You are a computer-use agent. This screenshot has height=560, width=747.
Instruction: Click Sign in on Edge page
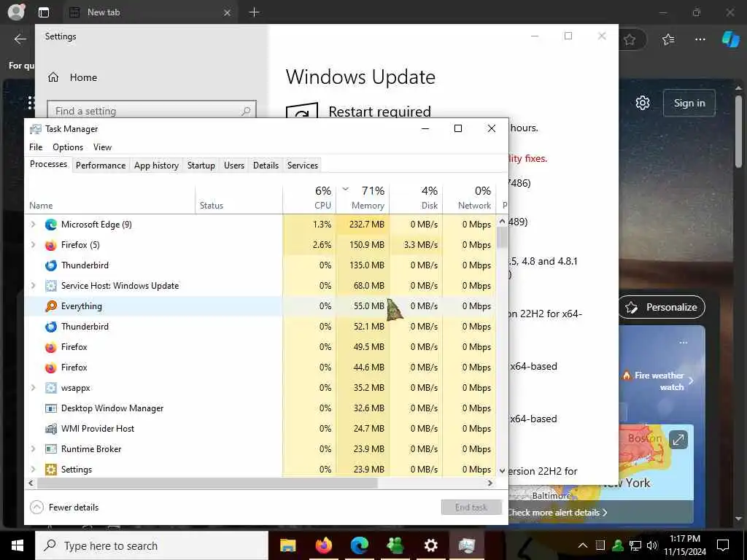pyautogui.click(x=689, y=103)
